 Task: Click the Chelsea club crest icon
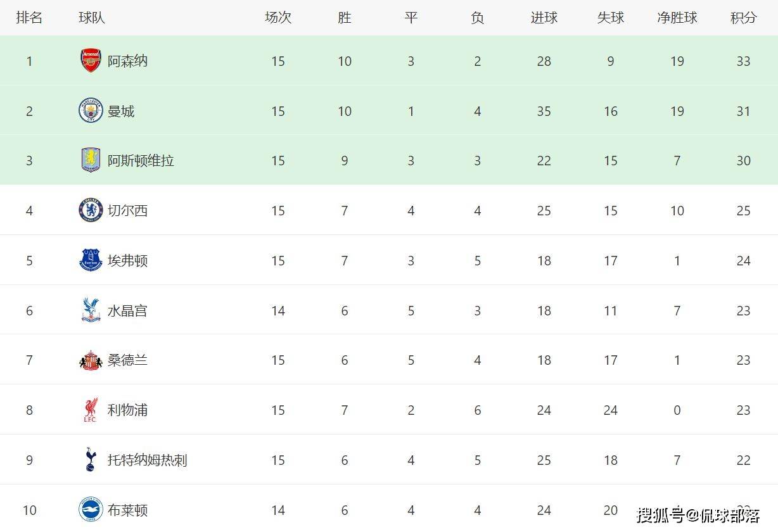(91, 210)
